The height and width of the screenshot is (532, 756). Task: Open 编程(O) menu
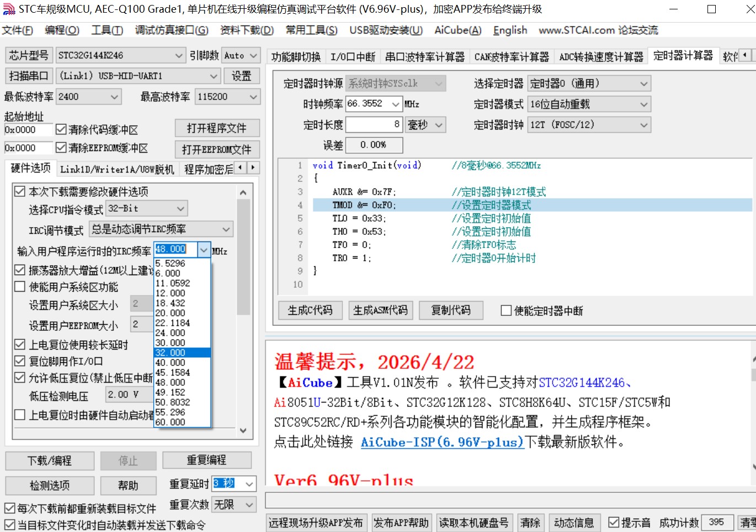coord(62,30)
